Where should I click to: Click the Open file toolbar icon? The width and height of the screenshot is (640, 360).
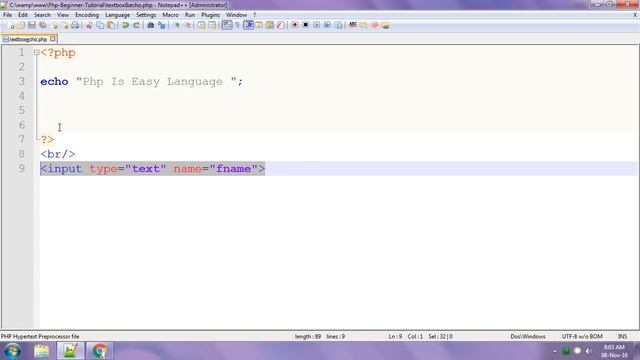pyautogui.click(x=21, y=25)
